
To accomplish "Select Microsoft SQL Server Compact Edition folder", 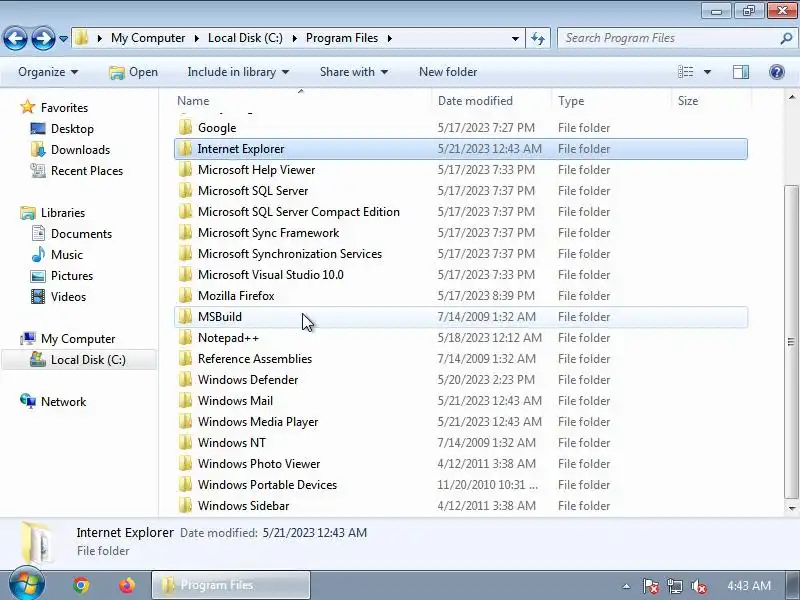I will [x=461, y=212].
